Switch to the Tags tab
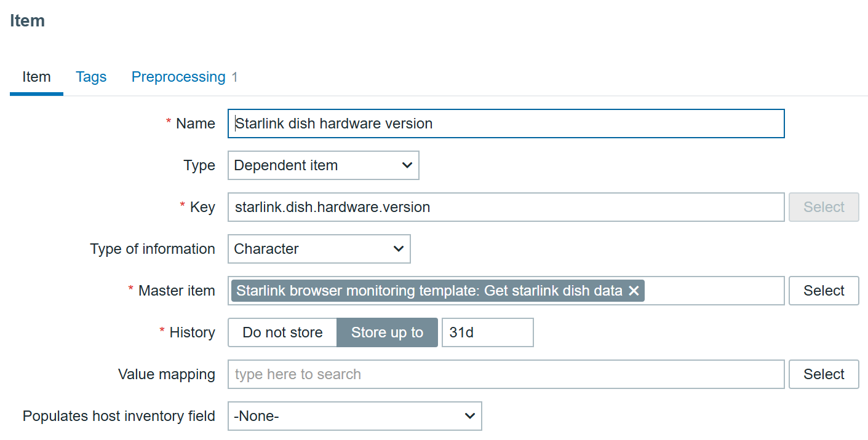This screenshot has height=440, width=868. pyautogui.click(x=91, y=77)
